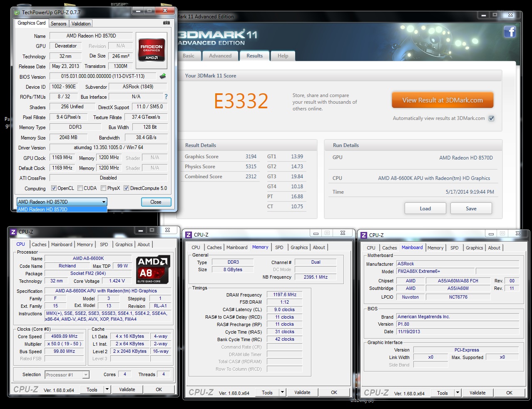This screenshot has height=409, width=532.
Task: Click the GPU Name field AMD Radeon HD 8570D
Action: click(91, 36)
